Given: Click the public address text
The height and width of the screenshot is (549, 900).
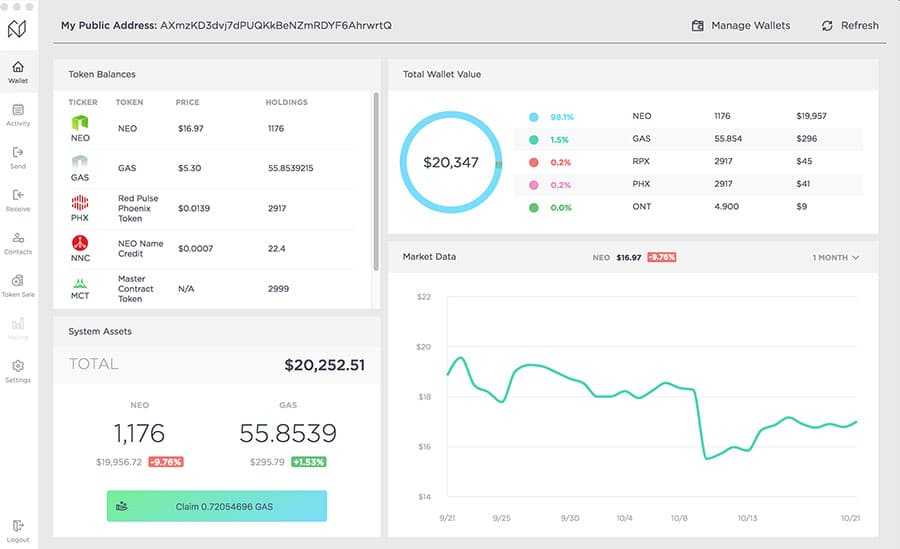Looking at the screenshot, I should [276, 25].
